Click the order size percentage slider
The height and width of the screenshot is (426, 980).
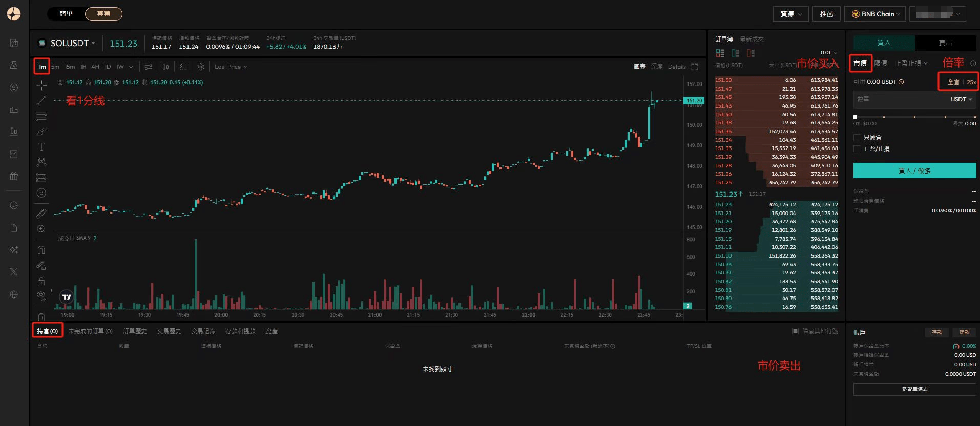914,117
